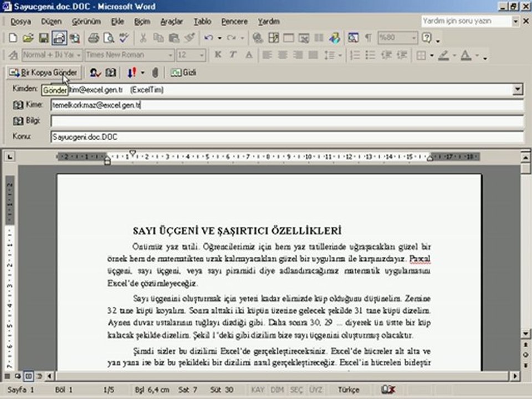Toggle italic (T) formatting

[x=233, y=55]
